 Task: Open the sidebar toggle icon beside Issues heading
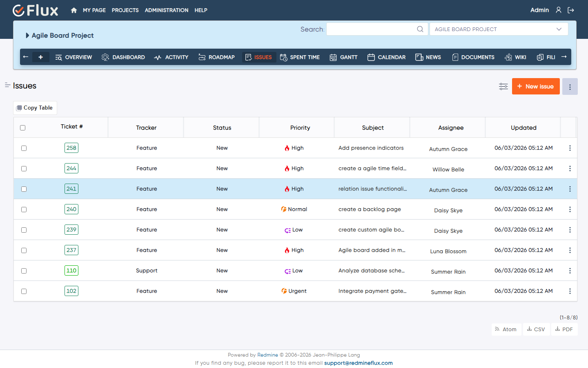[x=7, y=85]
